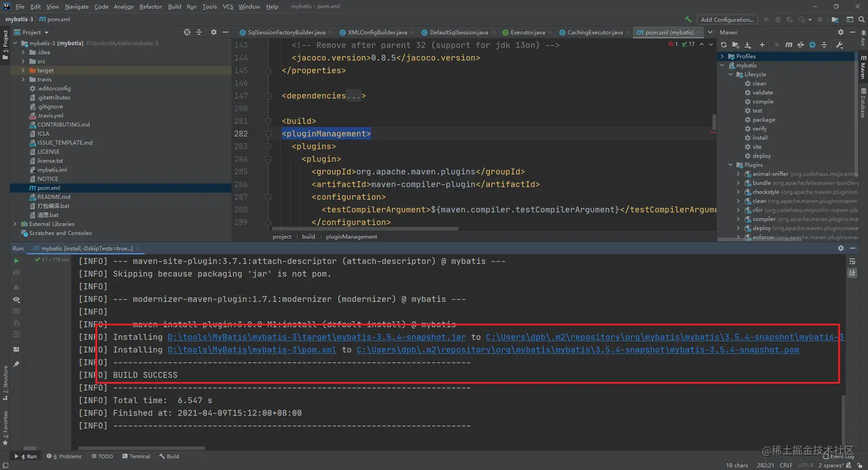
Task: Toggle Maven Skip Tests mode
Action: (812, 45)
